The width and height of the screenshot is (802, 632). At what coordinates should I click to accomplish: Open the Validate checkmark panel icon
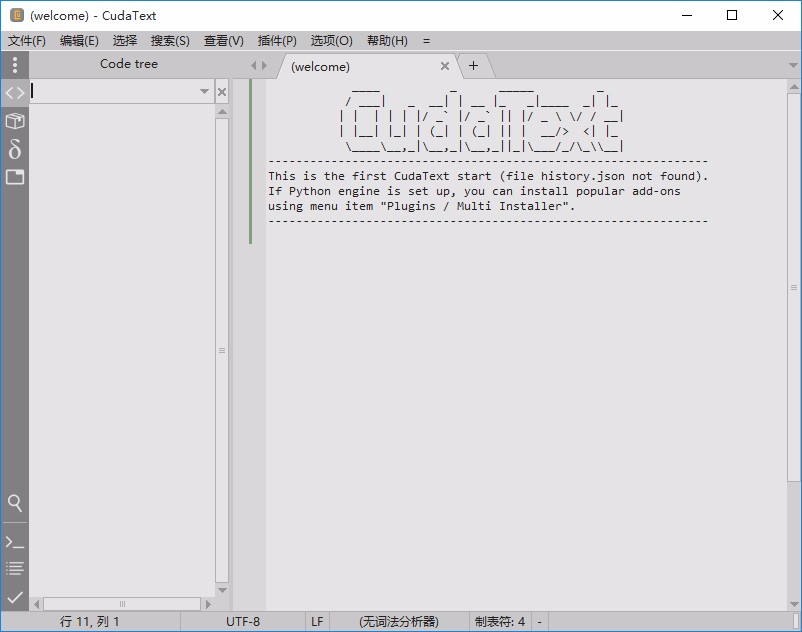(15, 597)
